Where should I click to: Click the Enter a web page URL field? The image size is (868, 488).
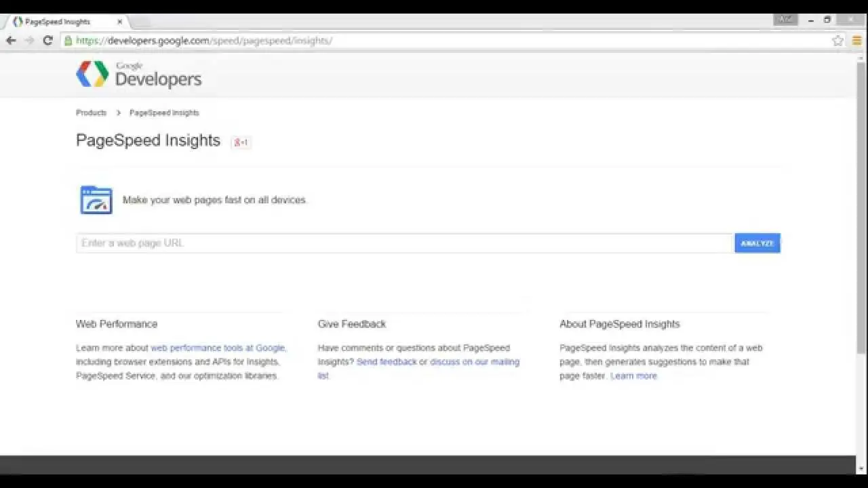(405, 243)
